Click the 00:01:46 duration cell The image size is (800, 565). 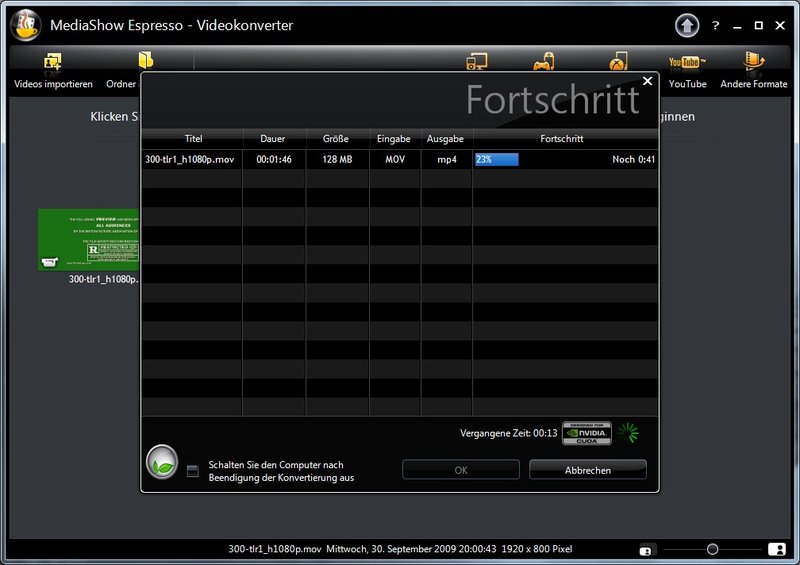pyautogui.click(x=274, y=160)
